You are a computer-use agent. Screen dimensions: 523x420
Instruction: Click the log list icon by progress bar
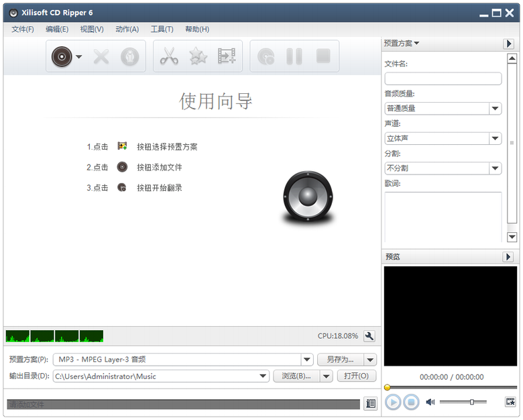371,404
